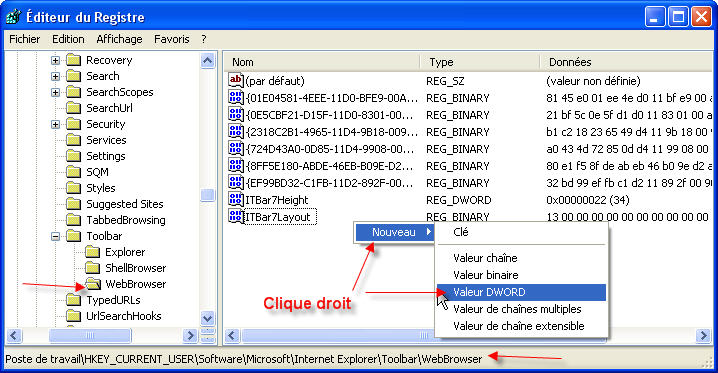Collapse the Toolbar key node
The image size is (718, 373).
[55, 237]
